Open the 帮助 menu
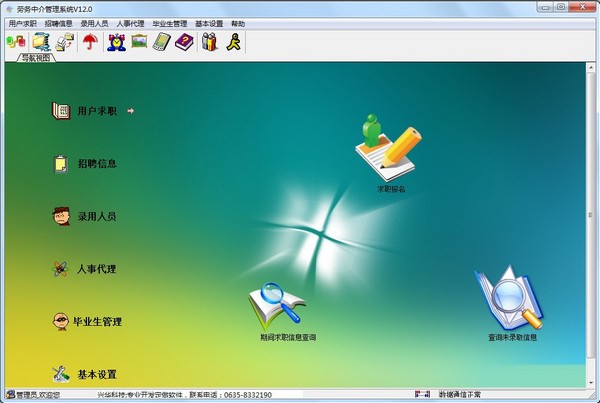Image resolution: width=600 pixels, height=403 pixels. click(x=238, y=24)
